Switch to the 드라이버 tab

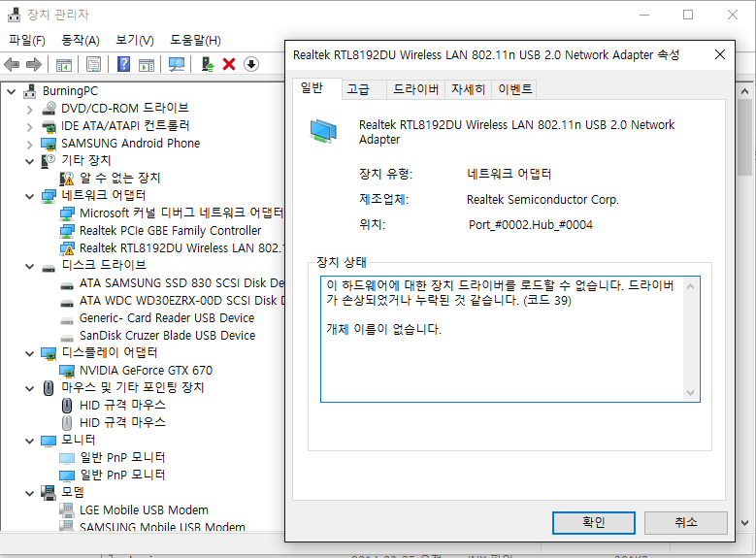point(415,89)
